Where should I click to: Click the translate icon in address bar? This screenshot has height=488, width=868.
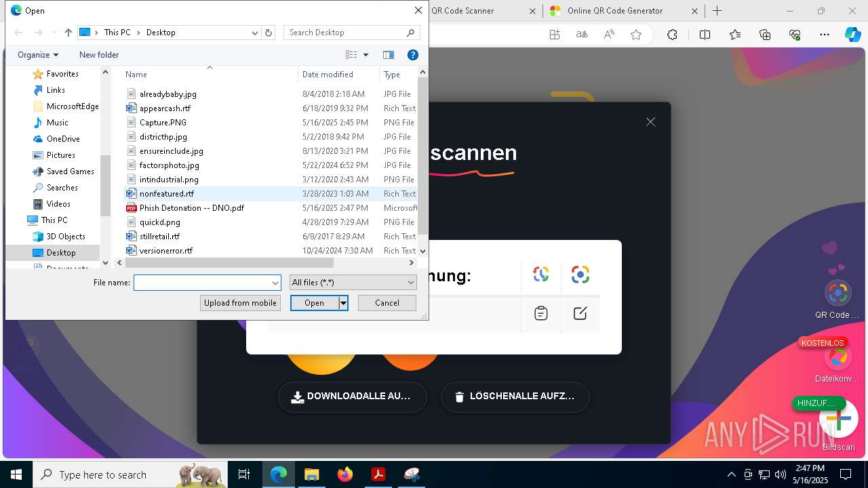582,35
